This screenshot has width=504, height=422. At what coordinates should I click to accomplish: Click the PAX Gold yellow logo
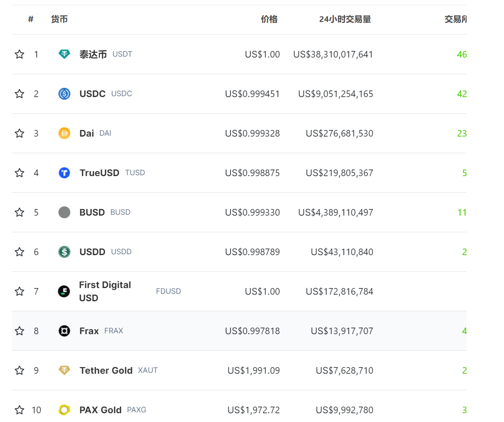64,410
